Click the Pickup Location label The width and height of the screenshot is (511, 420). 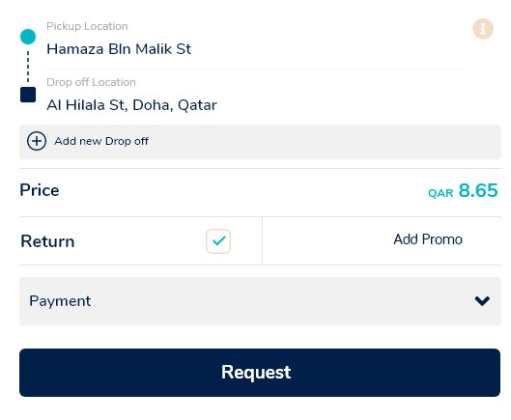pyautogui.click(x=87, y=26)
